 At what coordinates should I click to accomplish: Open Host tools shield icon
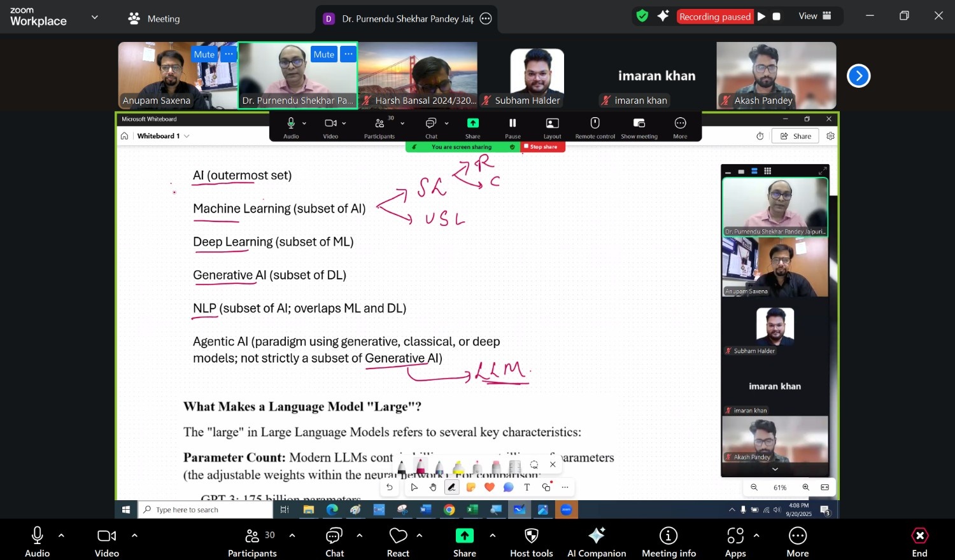[531, 542]
